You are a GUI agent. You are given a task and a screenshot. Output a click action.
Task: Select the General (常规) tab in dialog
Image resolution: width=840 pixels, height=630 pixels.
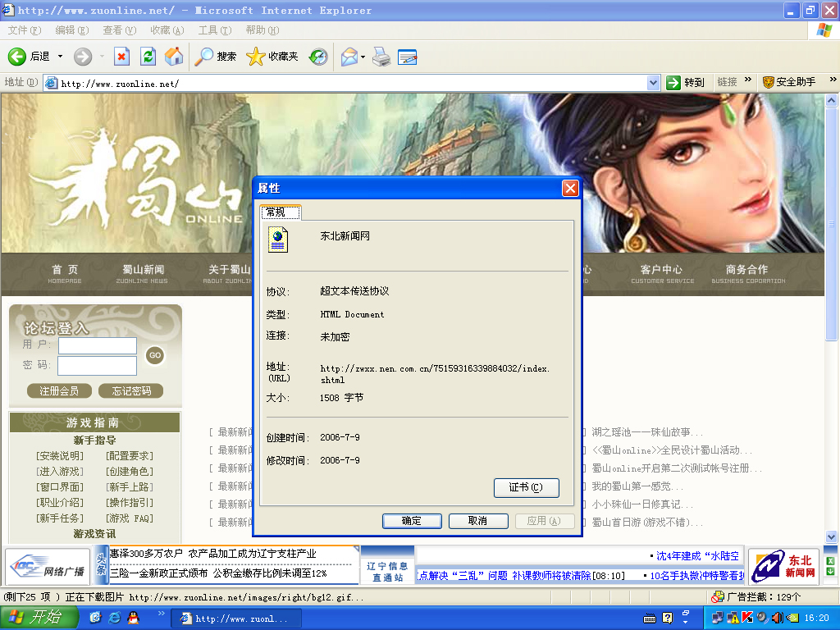click(281, 212)
